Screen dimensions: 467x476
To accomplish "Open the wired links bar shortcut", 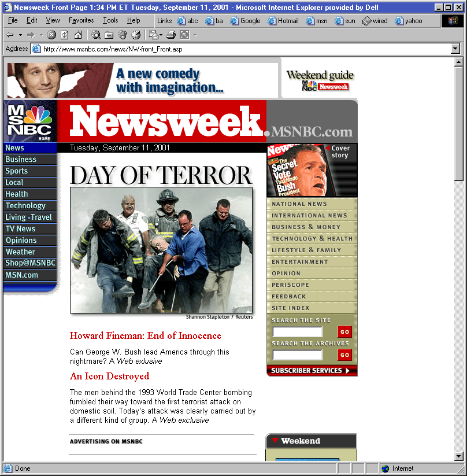I will (x=375, y=21).
